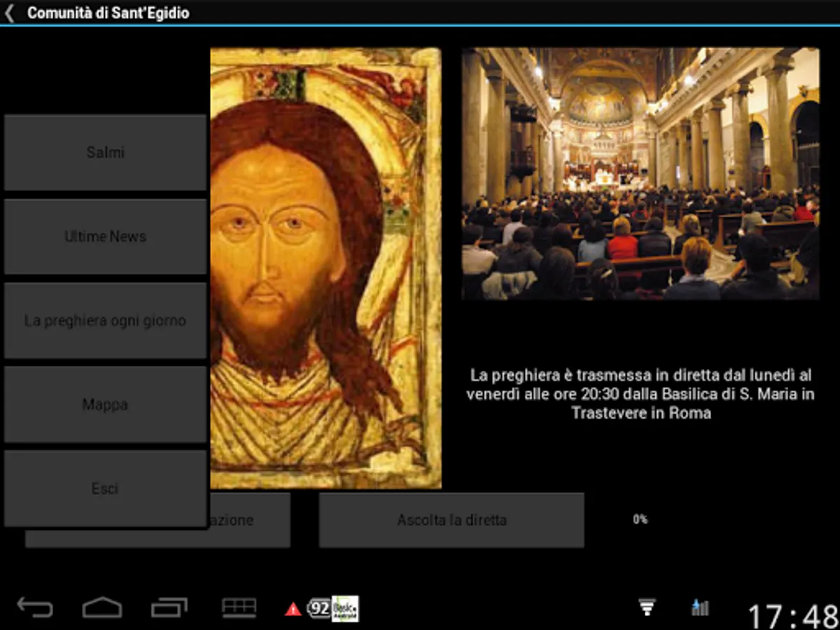
Task: Open the 92 battery notification icon
Action: click(x=319, y=608)
